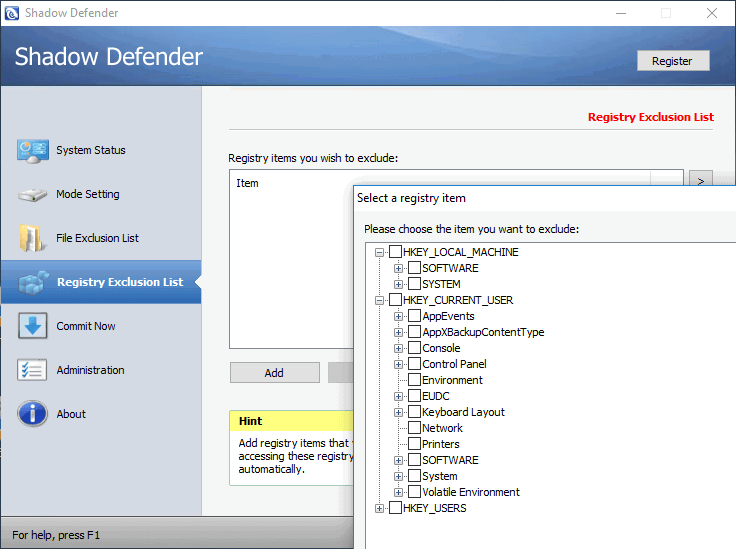Click the Item column header
Screen dimensions: 736x549
point(247,183)
